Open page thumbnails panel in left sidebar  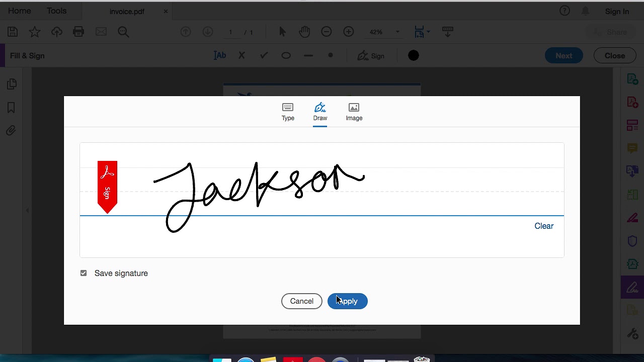[12, 84]
